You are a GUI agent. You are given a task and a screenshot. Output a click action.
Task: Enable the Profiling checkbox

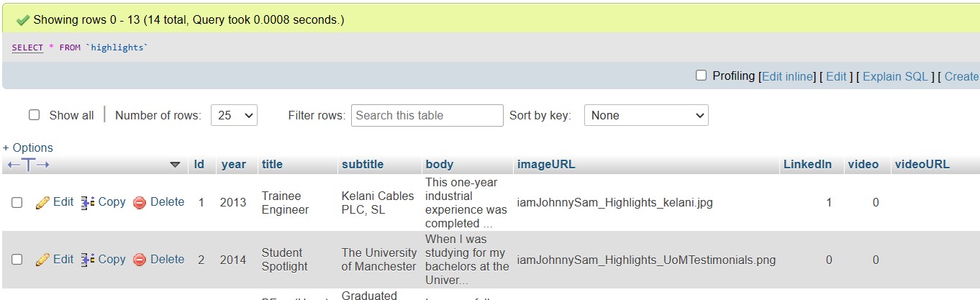coord(701,76)
